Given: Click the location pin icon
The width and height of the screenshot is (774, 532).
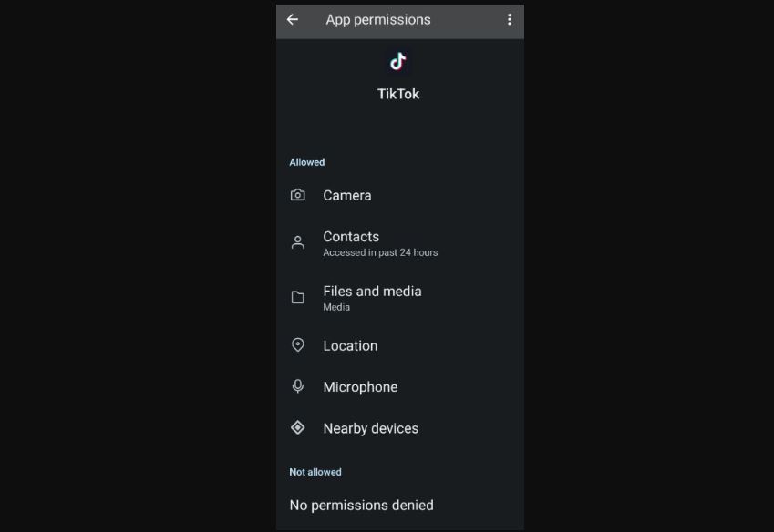Looking at the screenshot, I should coord(297,344).
